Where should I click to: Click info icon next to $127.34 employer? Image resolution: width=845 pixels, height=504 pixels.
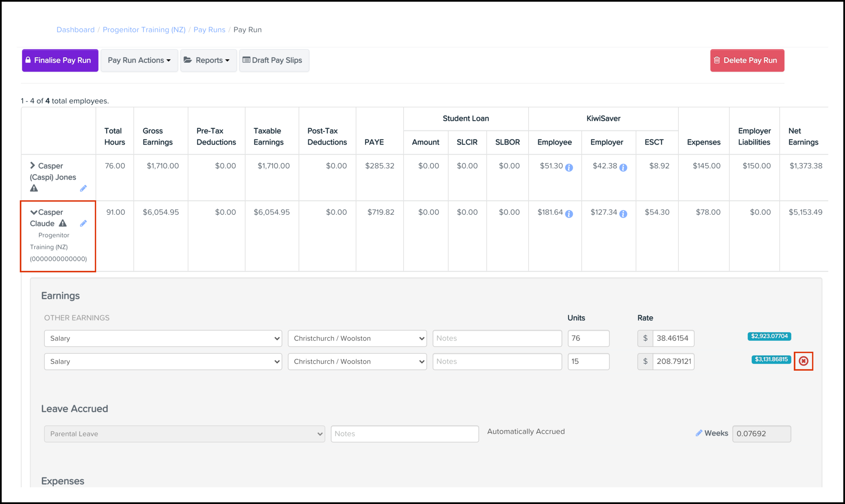point(623,214)
